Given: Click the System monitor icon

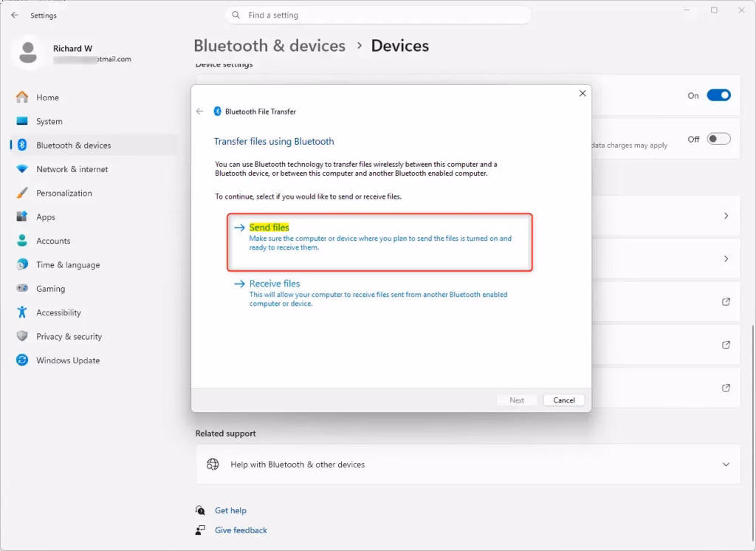Looking at the screenshot, I should point(22,121).
